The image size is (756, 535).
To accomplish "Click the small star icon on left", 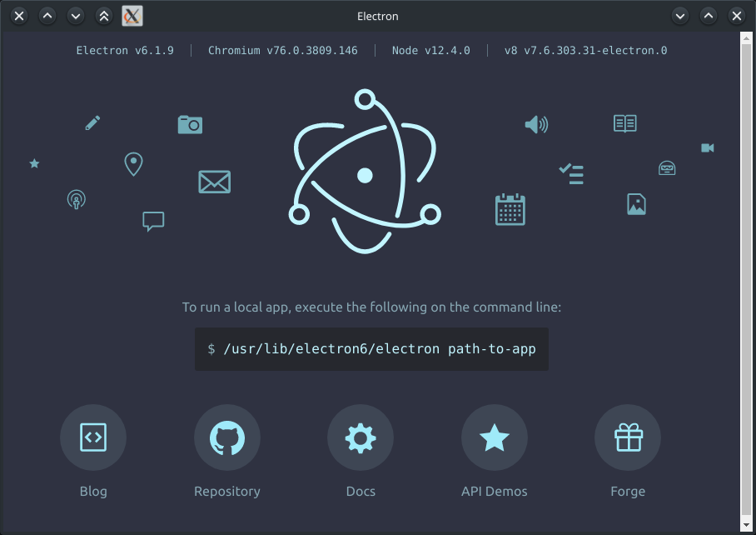I will (34, 163).
